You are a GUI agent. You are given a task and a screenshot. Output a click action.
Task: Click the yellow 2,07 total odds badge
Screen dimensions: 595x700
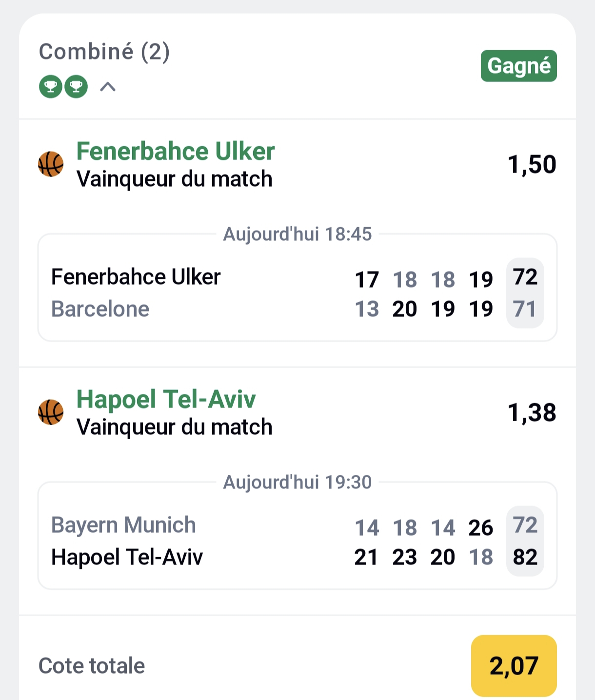[x=514, y=666]
